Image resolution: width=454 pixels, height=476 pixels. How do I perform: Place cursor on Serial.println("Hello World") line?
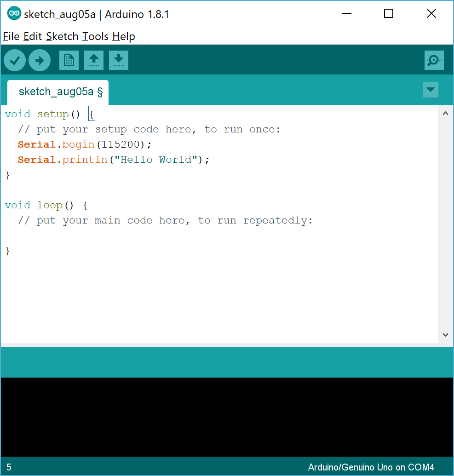tap(114, 160)
